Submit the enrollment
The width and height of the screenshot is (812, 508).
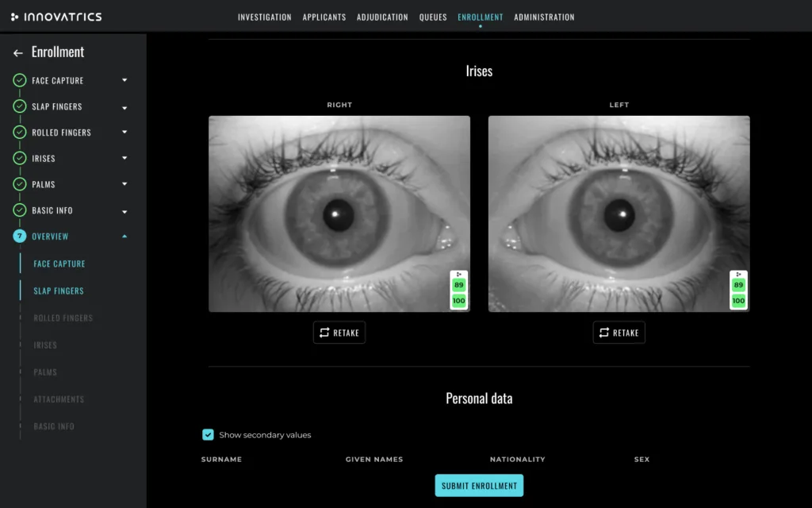tap(479, 485)
